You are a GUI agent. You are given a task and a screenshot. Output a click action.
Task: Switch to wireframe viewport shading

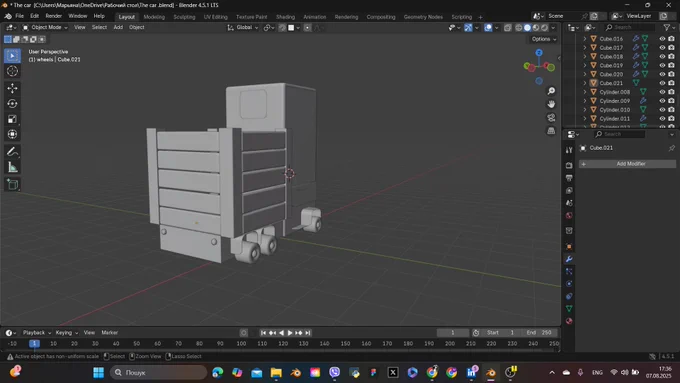pyautogui.click(x=519, y=27)
